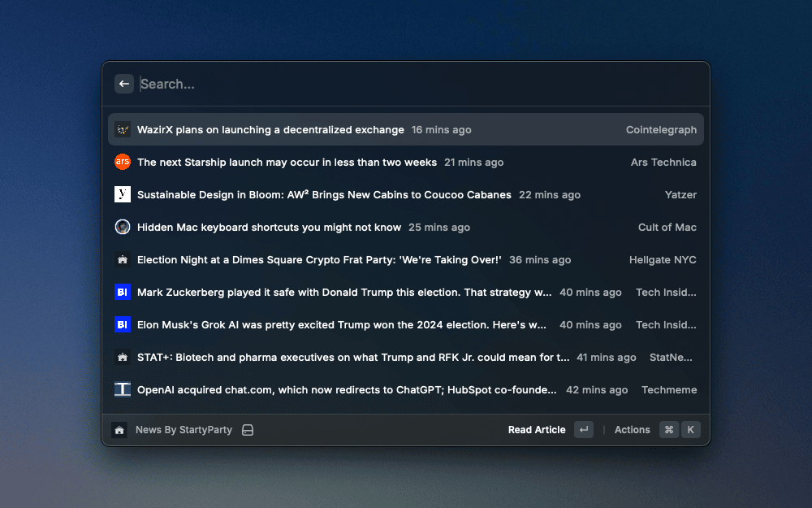Viewport: 812px width, 508px height.
Task: Click the Read Article button
Action: click(x=537, y=430)
